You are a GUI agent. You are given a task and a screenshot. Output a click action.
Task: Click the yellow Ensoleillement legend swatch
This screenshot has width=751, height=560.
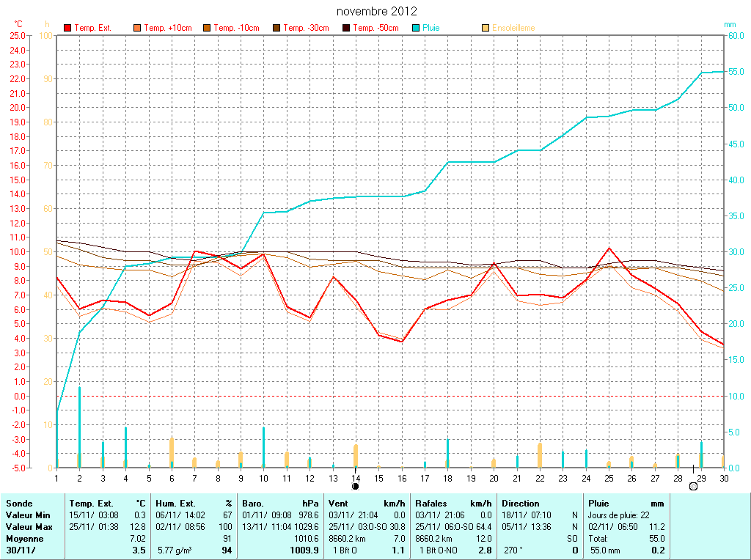click(x=486, y=28)
